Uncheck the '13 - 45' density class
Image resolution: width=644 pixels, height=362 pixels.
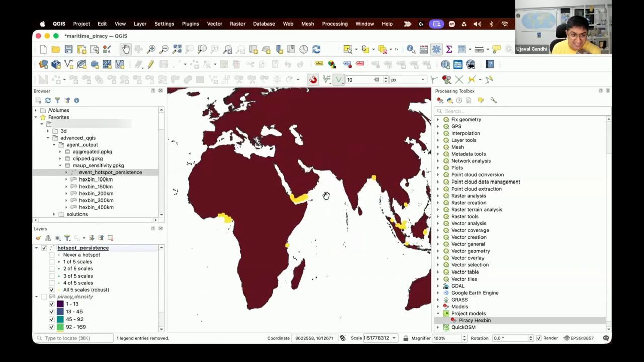point(52,312)
